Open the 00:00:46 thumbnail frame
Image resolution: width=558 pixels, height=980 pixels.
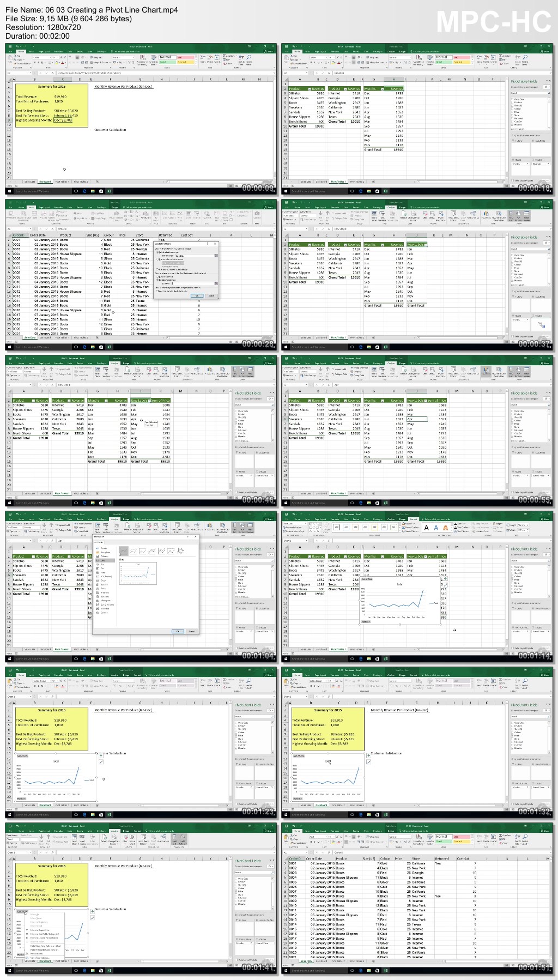139,430
